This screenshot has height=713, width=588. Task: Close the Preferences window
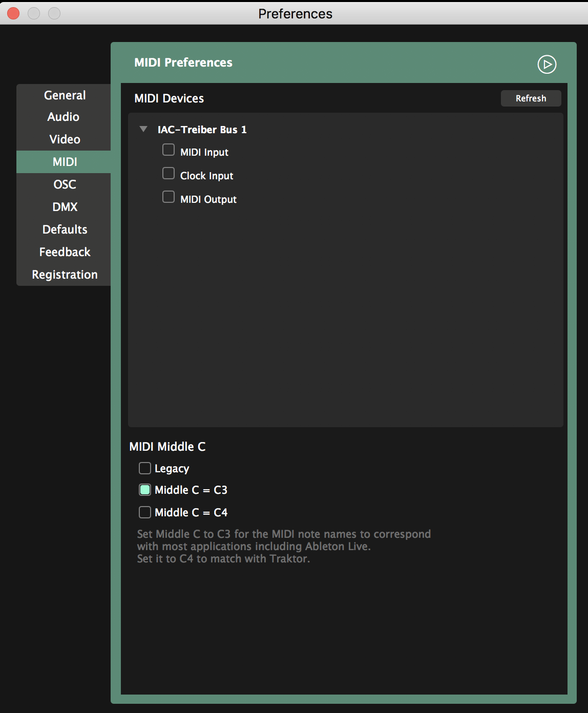[x=14, y=13]
